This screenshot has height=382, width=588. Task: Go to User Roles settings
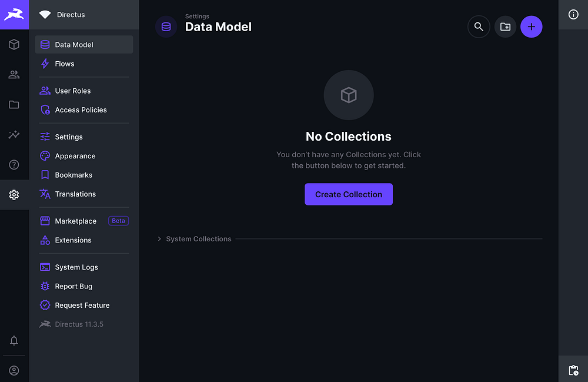point(73,91)
